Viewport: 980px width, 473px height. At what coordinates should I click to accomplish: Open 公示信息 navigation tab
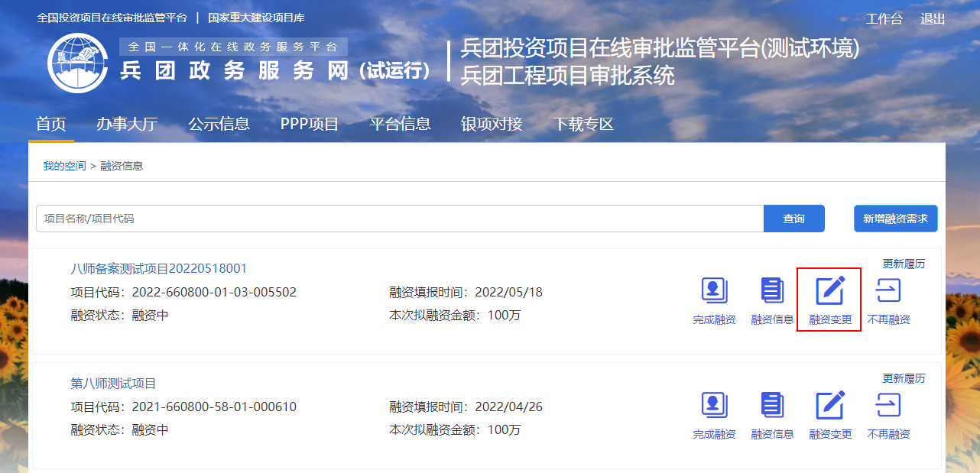pyautogui.click(x=219, y=124)
